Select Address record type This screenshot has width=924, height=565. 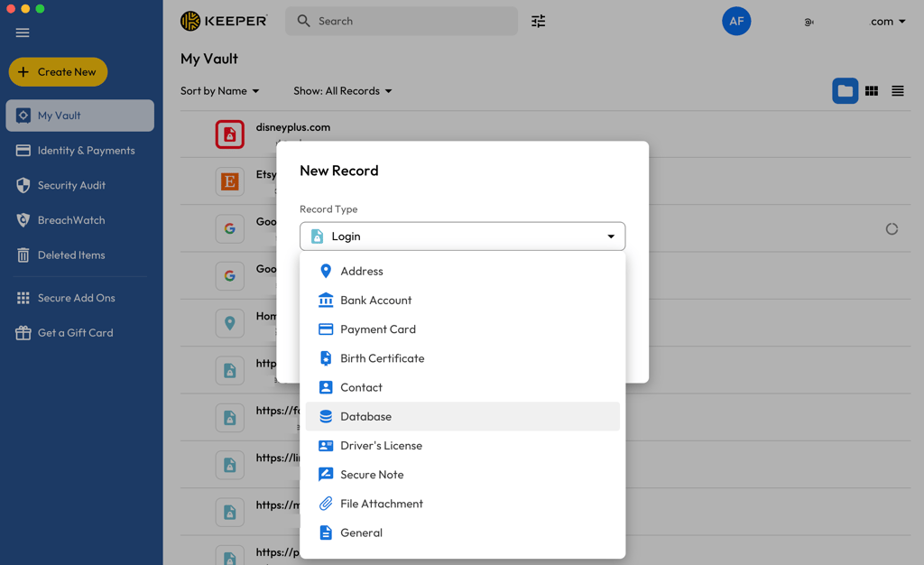(x=462, y=271)
